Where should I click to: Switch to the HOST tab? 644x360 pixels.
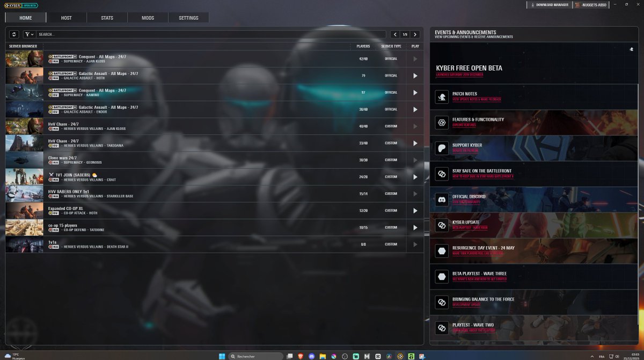(x=67, y=18)
